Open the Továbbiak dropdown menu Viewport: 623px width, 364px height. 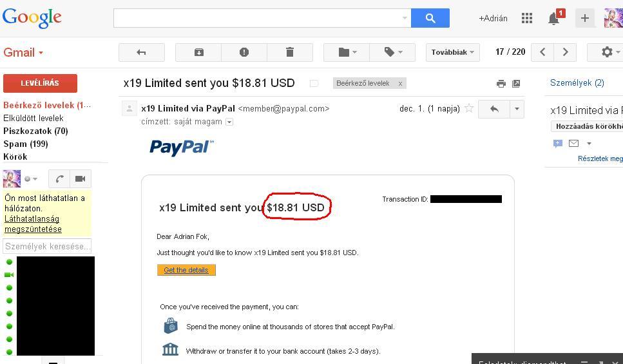pos(452,52)
